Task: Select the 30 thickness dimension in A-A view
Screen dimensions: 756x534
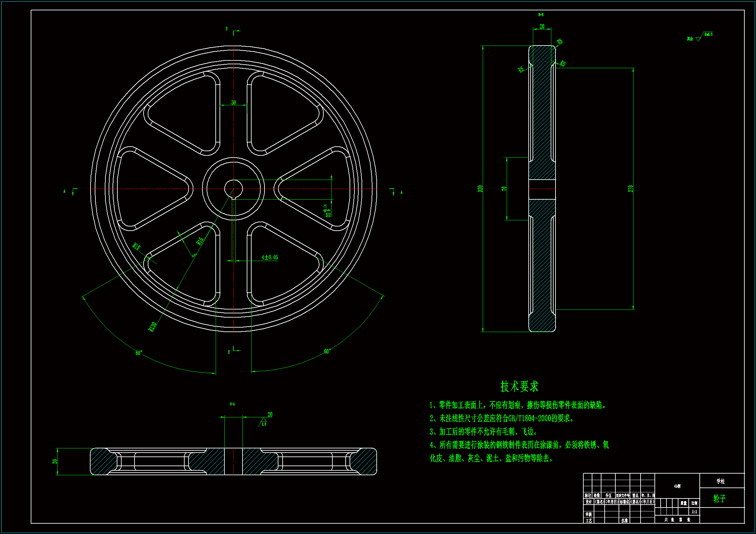Action: coord(55,461)
